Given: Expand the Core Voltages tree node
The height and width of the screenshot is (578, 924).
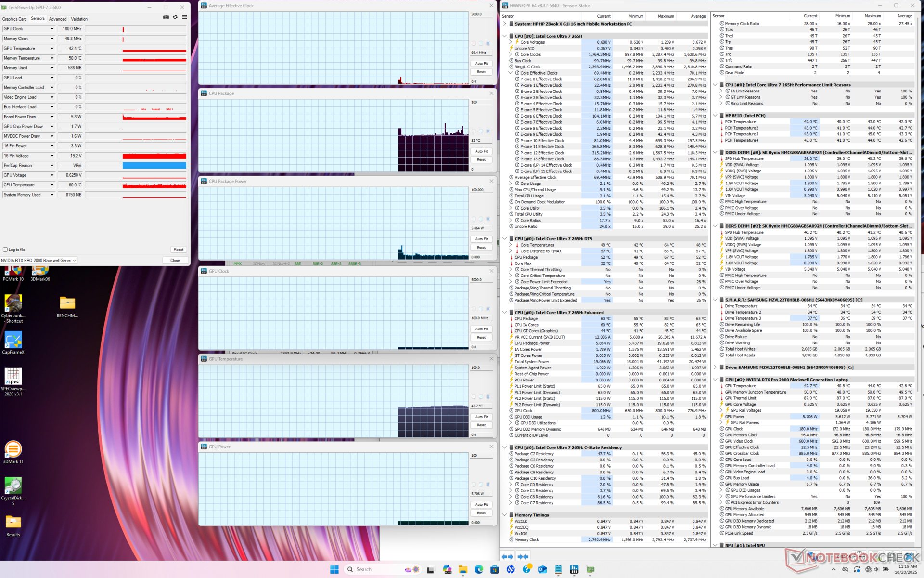Looking at the screenshot, I should point(511,42).
